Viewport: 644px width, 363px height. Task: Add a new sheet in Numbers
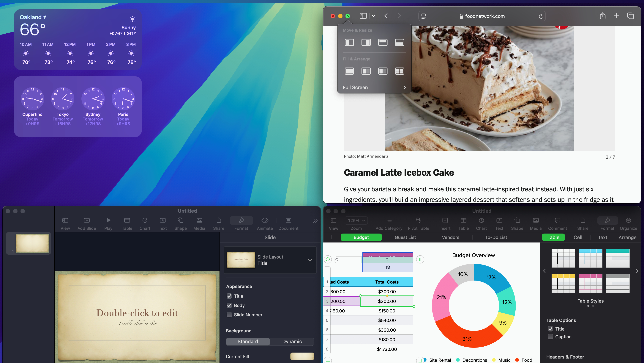(332, 237)
